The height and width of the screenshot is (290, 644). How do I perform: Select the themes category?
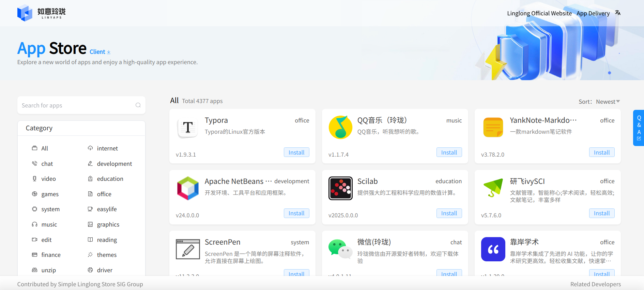click(107, 255)
